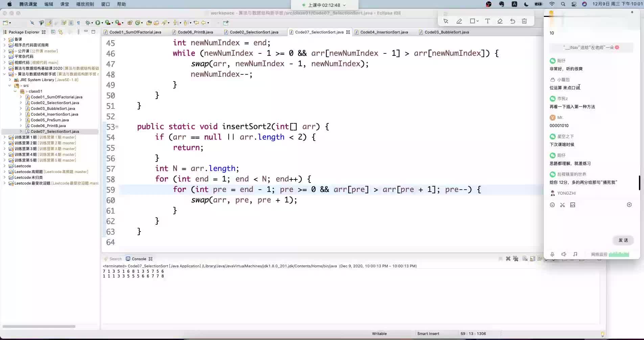Expand the Leetcode project
Viewport: 644px width, 340px height.
(4, 166)
